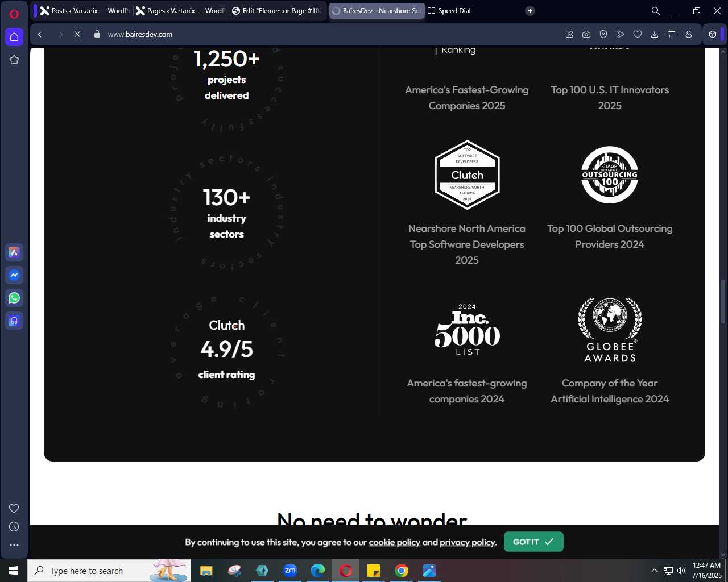Click 'America's Fastest-Growing Companies 2025' text
The image size is (728, 582).
click(x=467, y=98)
